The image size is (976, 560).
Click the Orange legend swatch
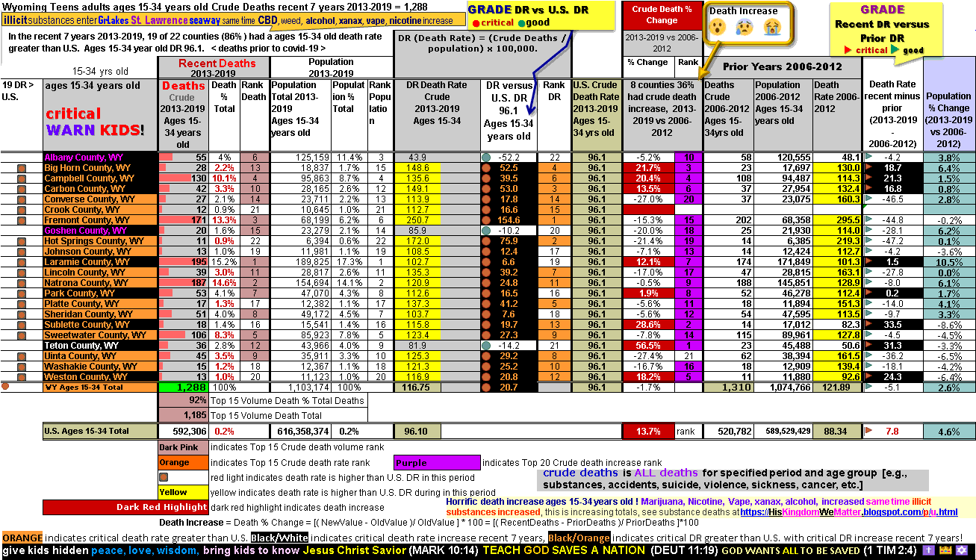coord(182,462)
